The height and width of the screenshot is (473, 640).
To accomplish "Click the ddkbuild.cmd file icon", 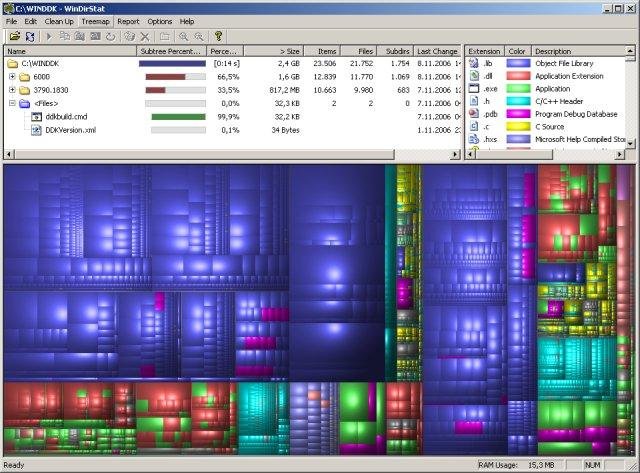I will 36,117.
